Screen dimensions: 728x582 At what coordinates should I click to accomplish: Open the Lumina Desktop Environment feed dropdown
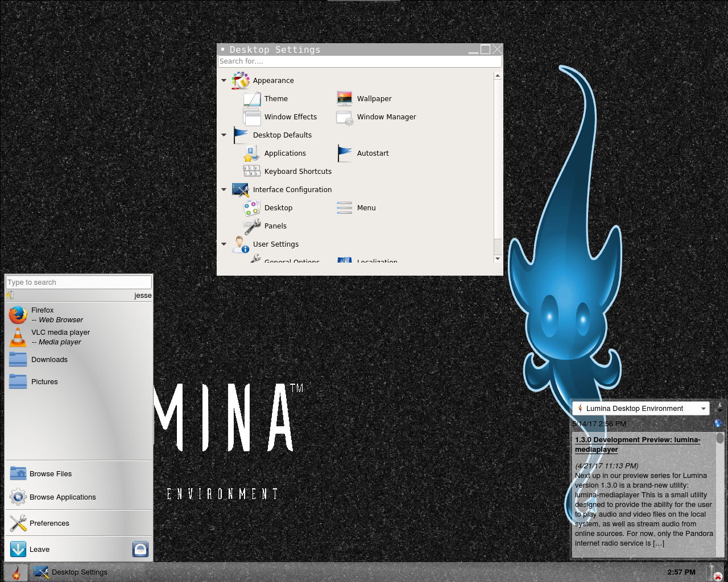point(641,409)
